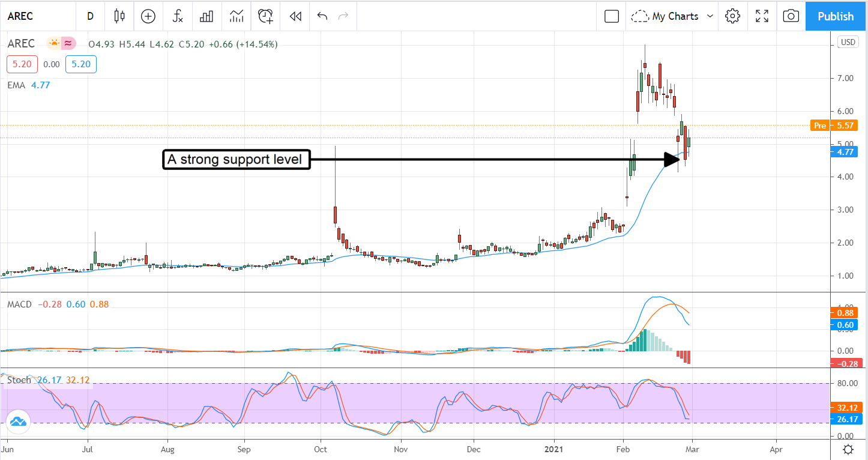
Task: Click the AREC symbol search field
Action: pyautogui.click(x=36, y=16)
